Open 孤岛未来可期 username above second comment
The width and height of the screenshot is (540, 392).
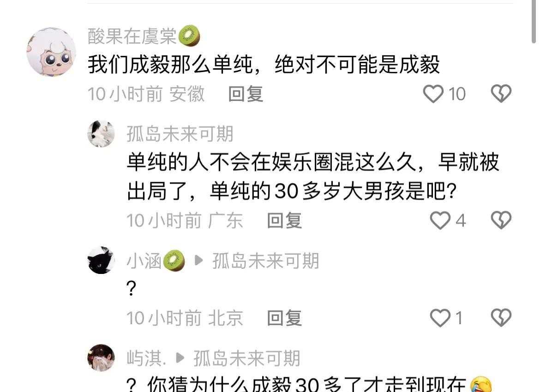(x=180, y=134)
